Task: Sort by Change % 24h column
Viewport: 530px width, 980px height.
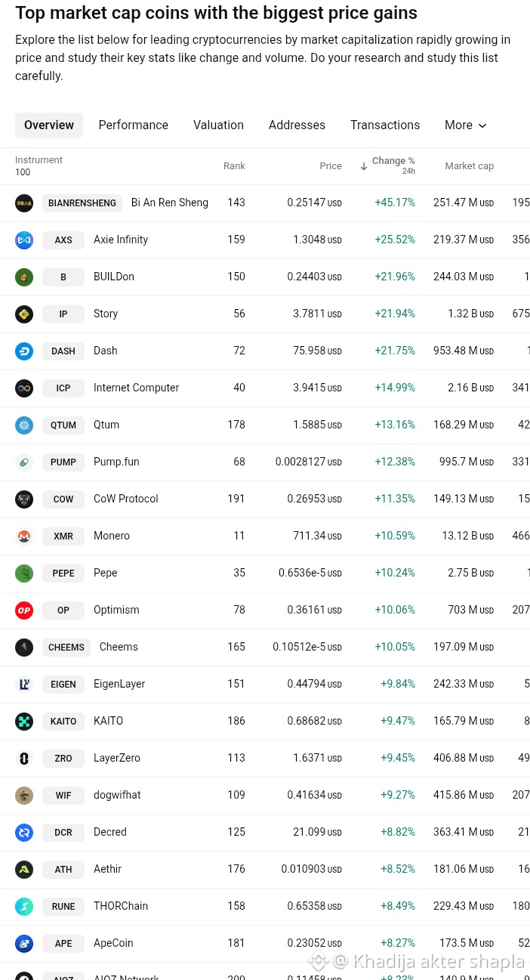Action: tap(388, 165)
